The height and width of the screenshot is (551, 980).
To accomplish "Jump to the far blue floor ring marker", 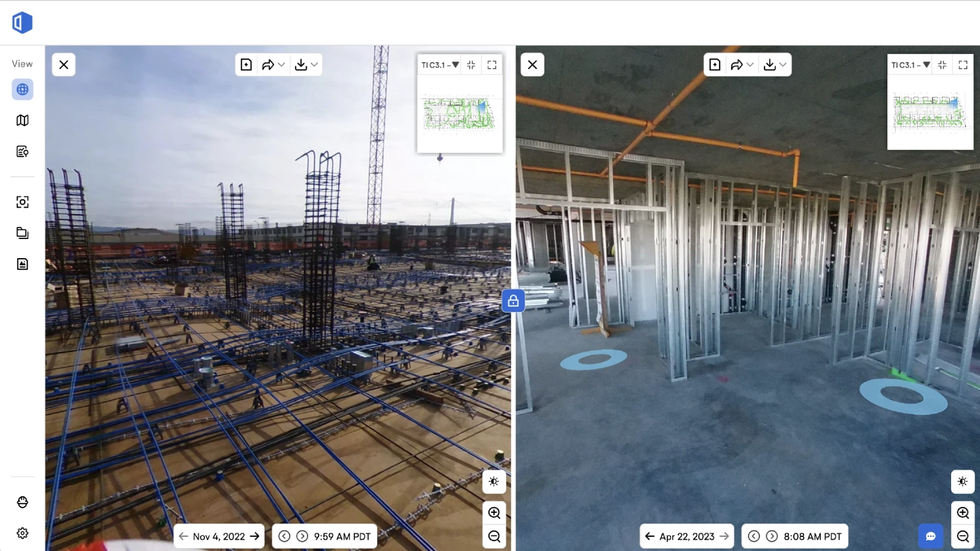I will pos(593,359).
